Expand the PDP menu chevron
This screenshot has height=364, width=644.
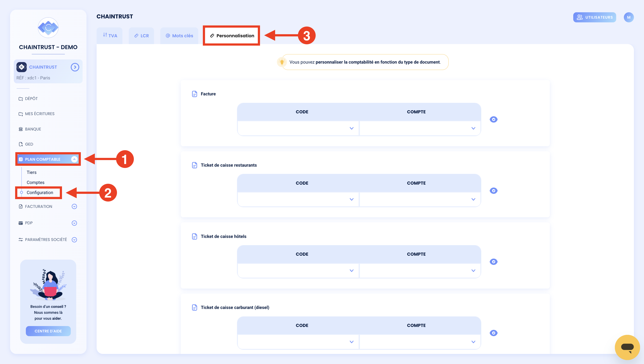click(74, 223)
